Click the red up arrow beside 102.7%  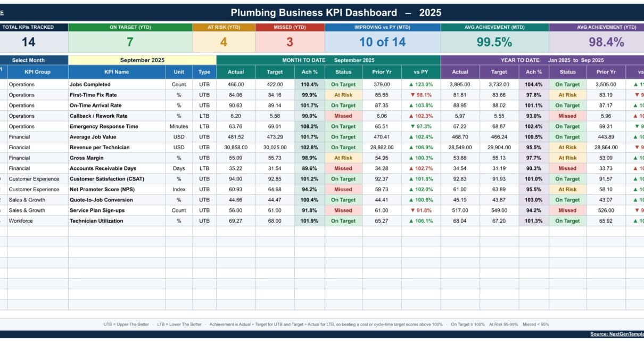pos(411,168)
